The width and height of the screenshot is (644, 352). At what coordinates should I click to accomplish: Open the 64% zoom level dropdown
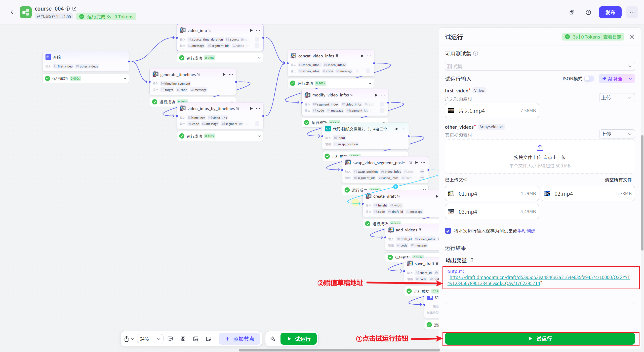(x=150, y=339)
